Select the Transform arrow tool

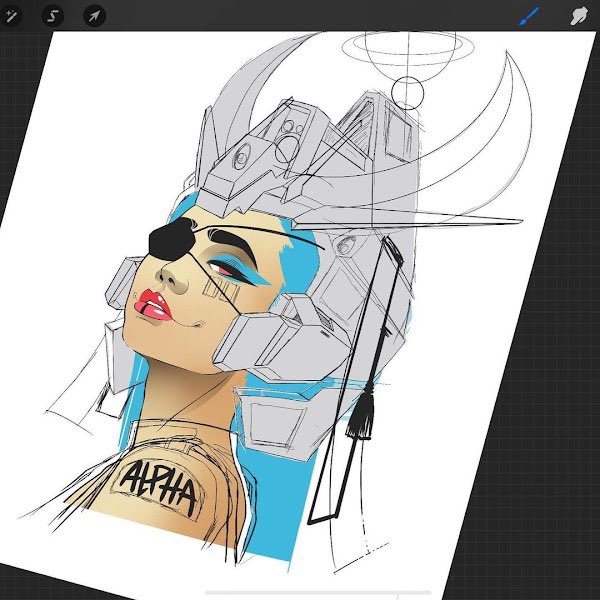pyautogui.click(x=95, y=16)
